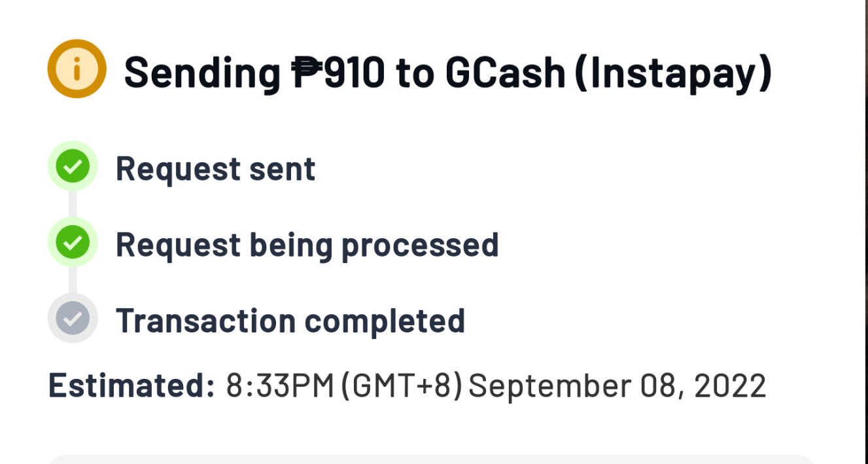Screen dimensions: 868x464
Task: Click the green checkmark next to Request sent
Action: click(x=73, y=166)
